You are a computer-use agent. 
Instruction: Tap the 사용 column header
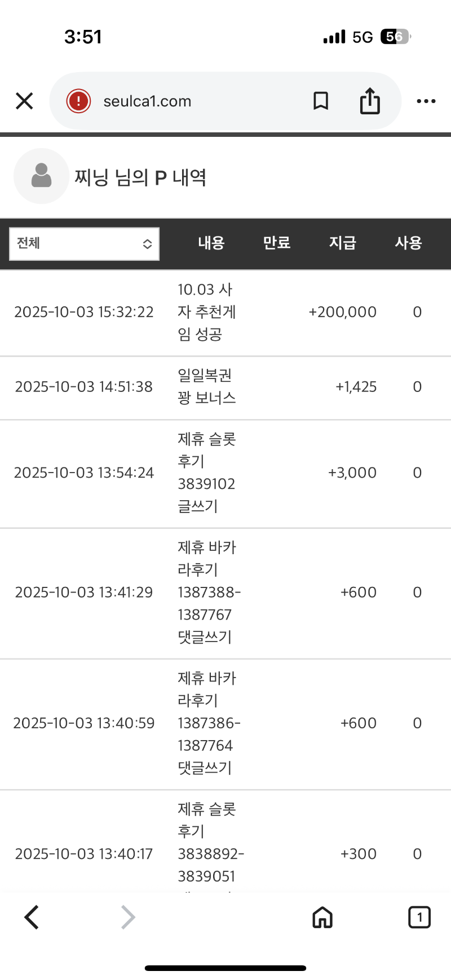(x=408, y=243)
